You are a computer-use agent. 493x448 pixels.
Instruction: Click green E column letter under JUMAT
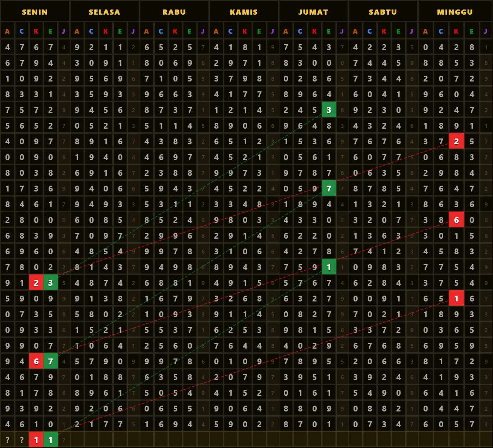tap(329, 31)
